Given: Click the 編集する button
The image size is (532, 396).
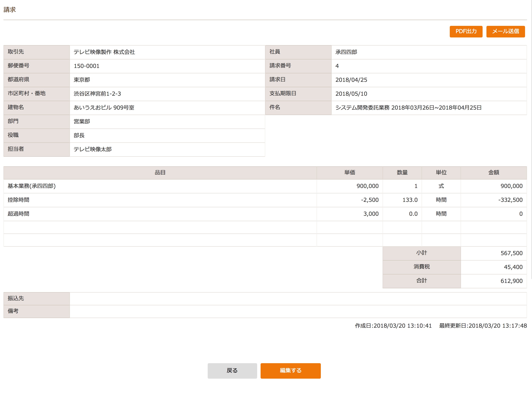Looking at the screenshot, I should click(x=290, y=371).
